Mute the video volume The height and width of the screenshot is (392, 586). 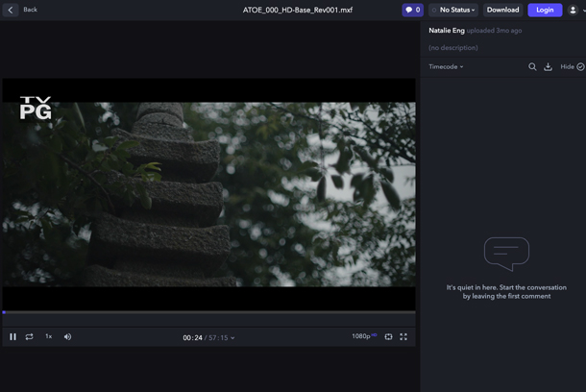(67, 336)
